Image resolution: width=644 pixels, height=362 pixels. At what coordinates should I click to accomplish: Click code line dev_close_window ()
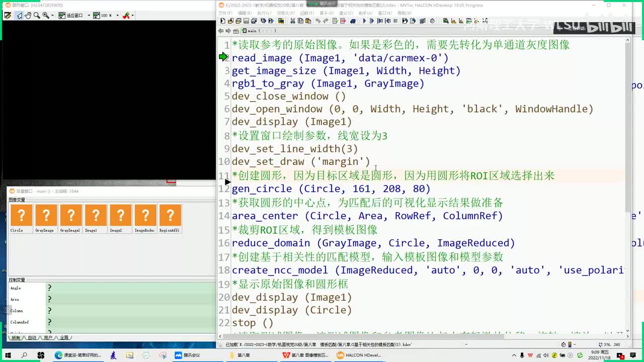289,96
